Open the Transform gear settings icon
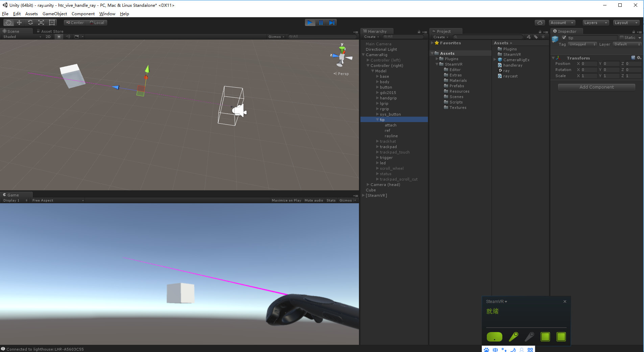Screen dimensions: 644x352 pos(639,58)
